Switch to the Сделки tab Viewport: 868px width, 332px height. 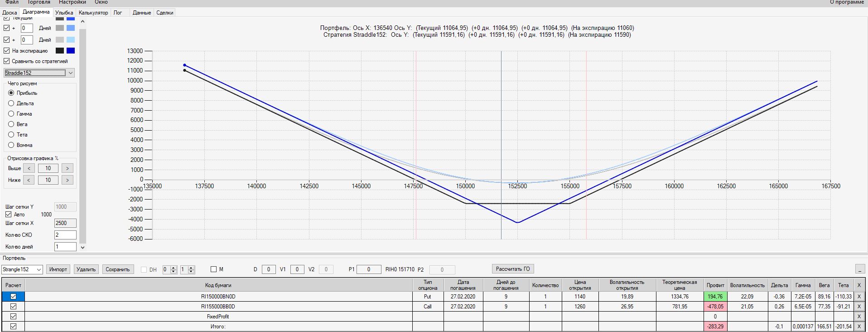pos(165,13)
